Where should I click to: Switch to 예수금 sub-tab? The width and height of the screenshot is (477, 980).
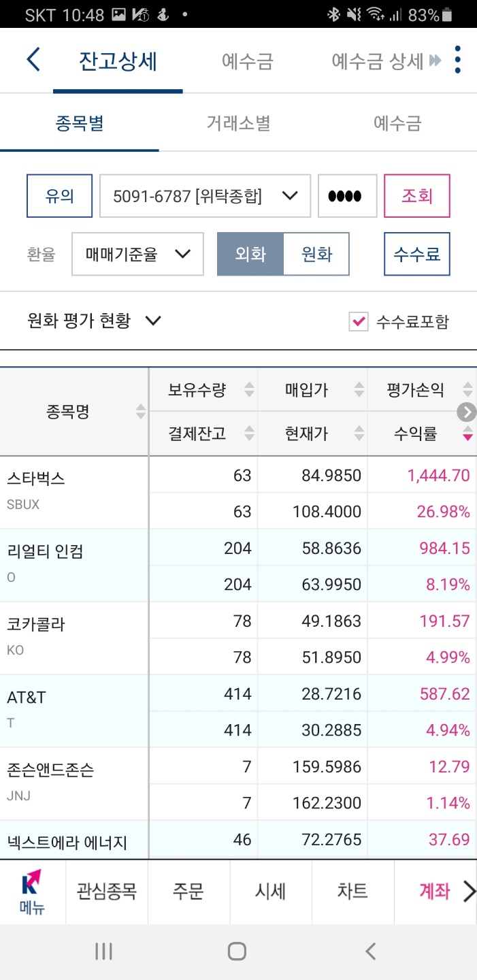pos(397,123)
